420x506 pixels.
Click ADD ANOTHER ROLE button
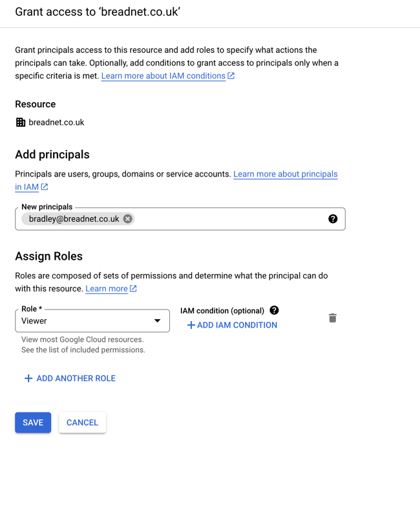(x=76, y=379)
